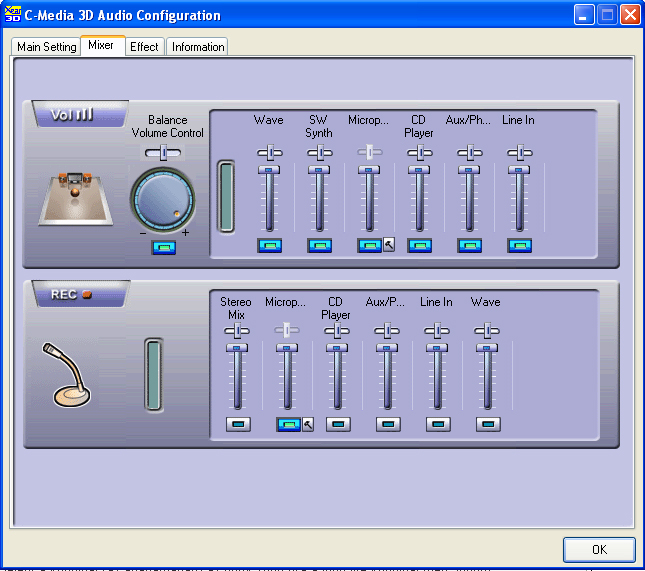Screen dimensions: 645x571
Task: Select Line In as recording source
Action: click(438, 424)
